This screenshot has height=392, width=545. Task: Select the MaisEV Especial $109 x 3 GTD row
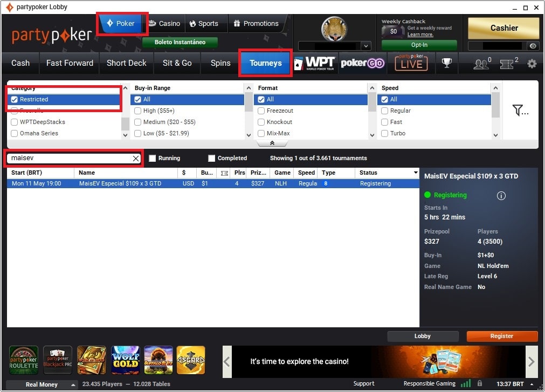click(x=213, y=183)
